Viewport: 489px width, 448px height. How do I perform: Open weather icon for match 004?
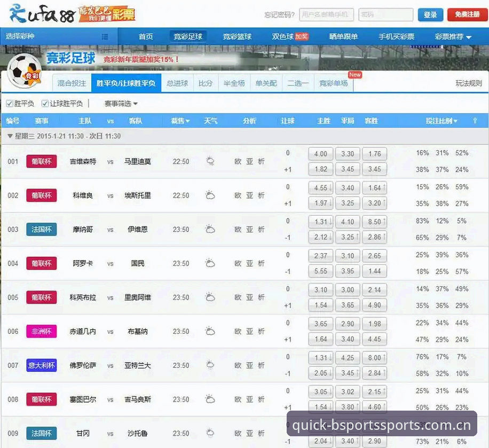(x=210, y=263)
